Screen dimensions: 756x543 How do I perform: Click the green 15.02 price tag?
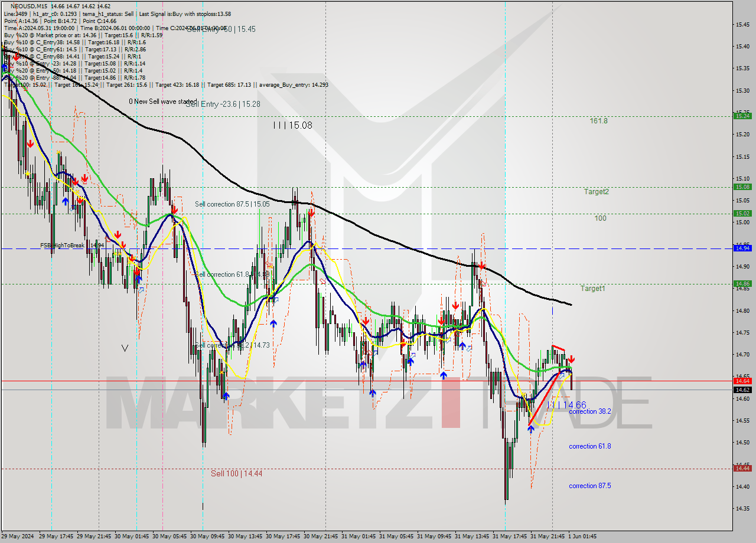click(x=742, y=214)
